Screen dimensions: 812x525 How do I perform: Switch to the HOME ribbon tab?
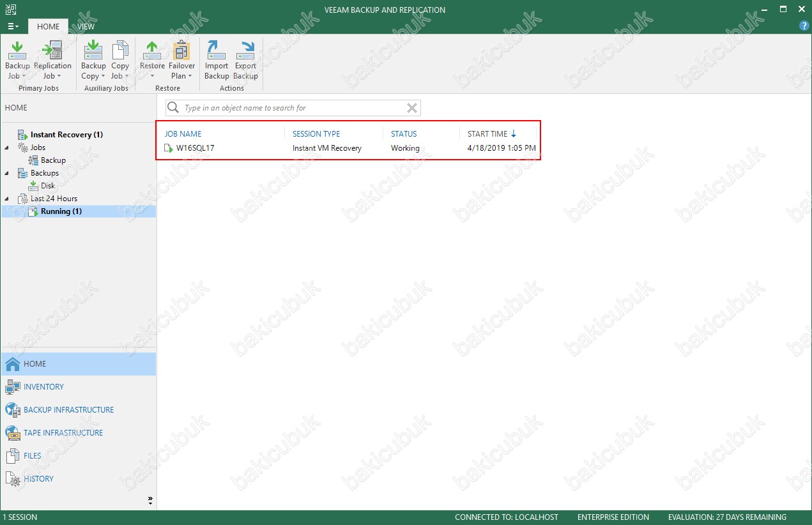[48, 26]
